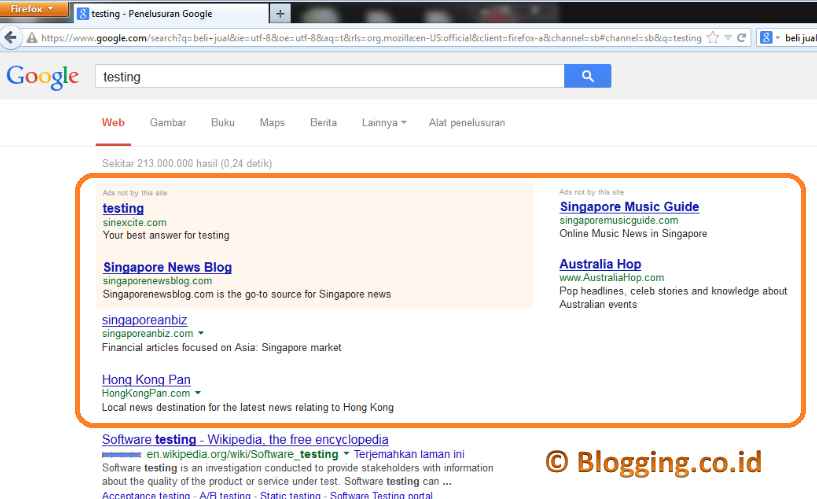Open the Singapore News Blog ad link
This screenshot has width=817, height=499.
tap(167, 267)
